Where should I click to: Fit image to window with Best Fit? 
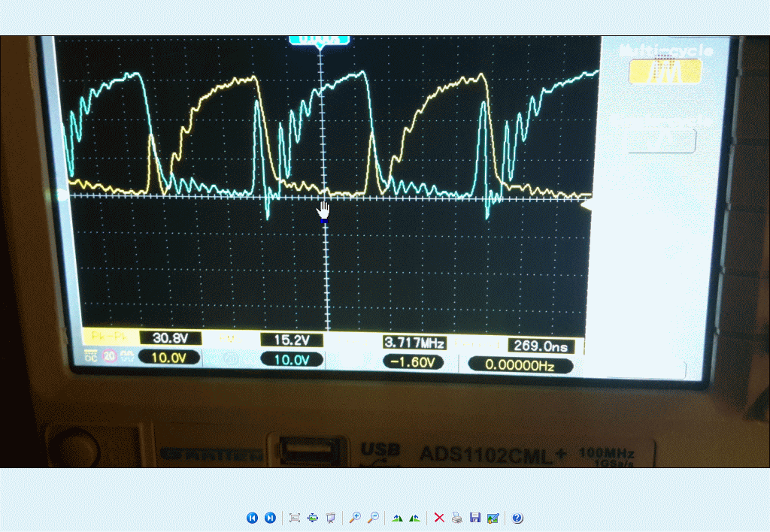coord(295,518)
